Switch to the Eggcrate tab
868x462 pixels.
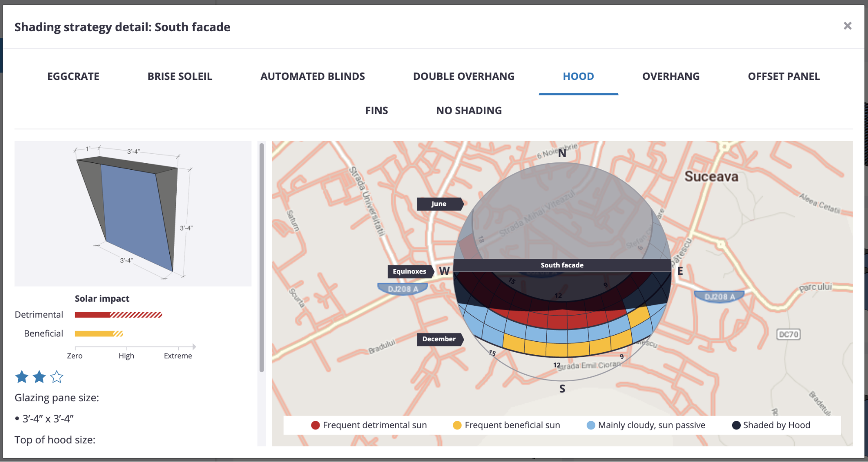pyautogui.click(x=73, y=76)
